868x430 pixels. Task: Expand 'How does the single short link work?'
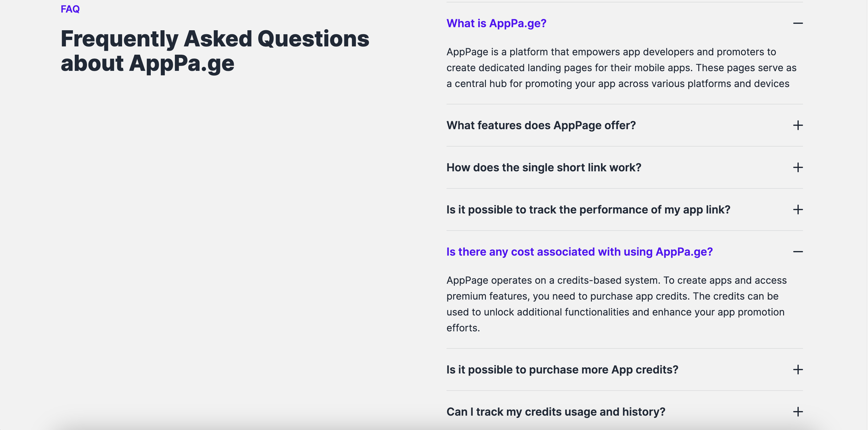544,168
